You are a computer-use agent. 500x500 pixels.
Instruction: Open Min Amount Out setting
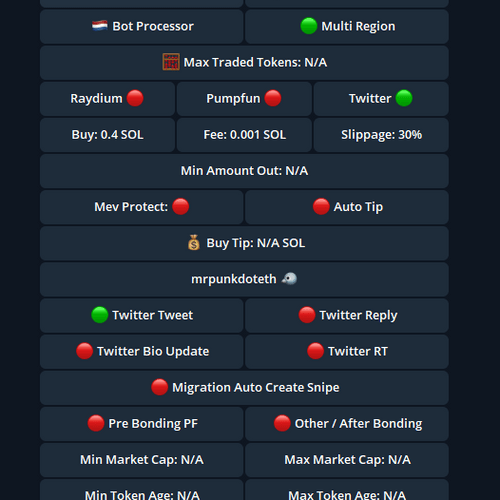click(x=244, y=171)
